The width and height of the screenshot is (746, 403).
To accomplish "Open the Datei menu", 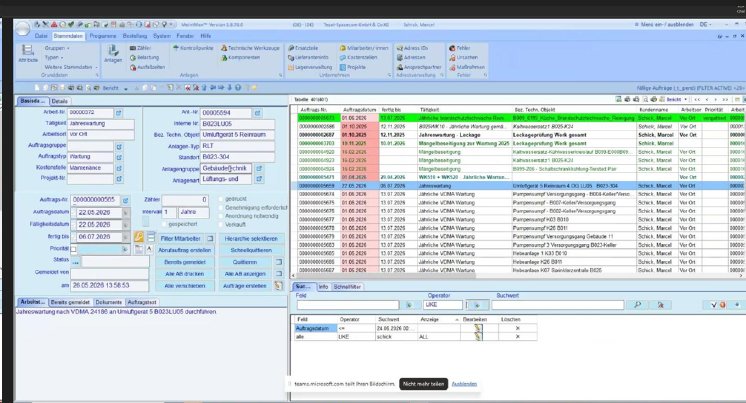I will tap(41, 36).
